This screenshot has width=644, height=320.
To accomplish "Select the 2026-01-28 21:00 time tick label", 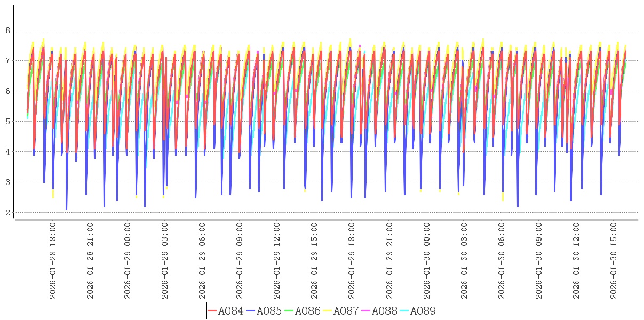I will [x=90, y=261].
